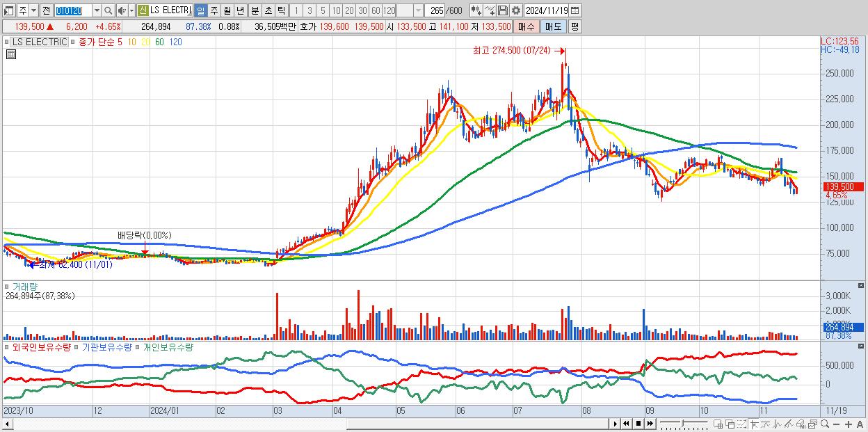Click the crosshair cursor tool icon

754,424
